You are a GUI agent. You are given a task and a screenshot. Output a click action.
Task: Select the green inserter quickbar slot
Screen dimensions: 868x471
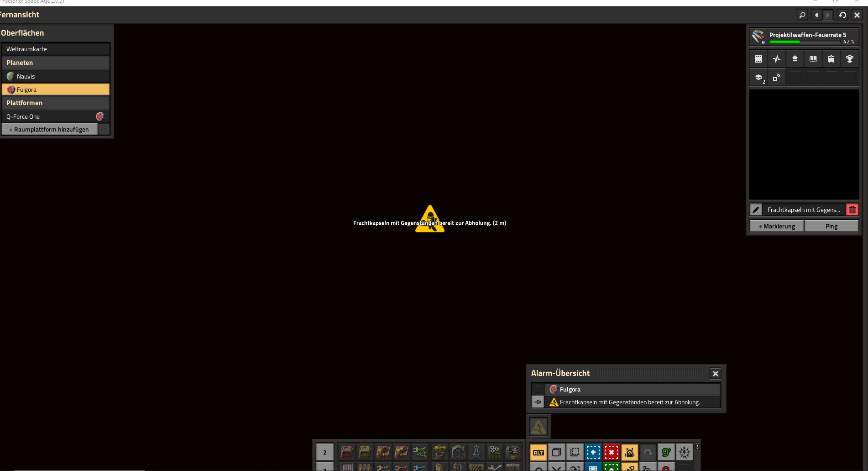pos(420,452)
